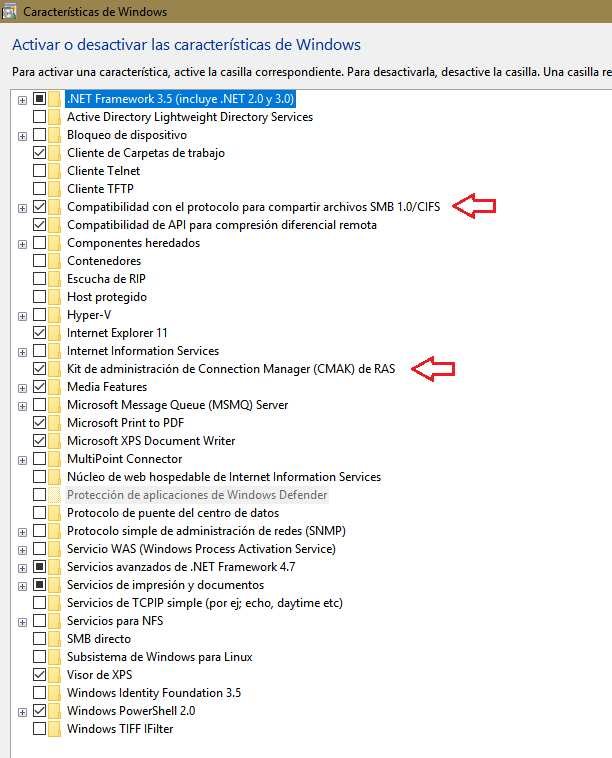Click folder icon beside Host protegido
The height and width of the screenshot is (758, 612).
pyautogui.click(x=55, y=297)
